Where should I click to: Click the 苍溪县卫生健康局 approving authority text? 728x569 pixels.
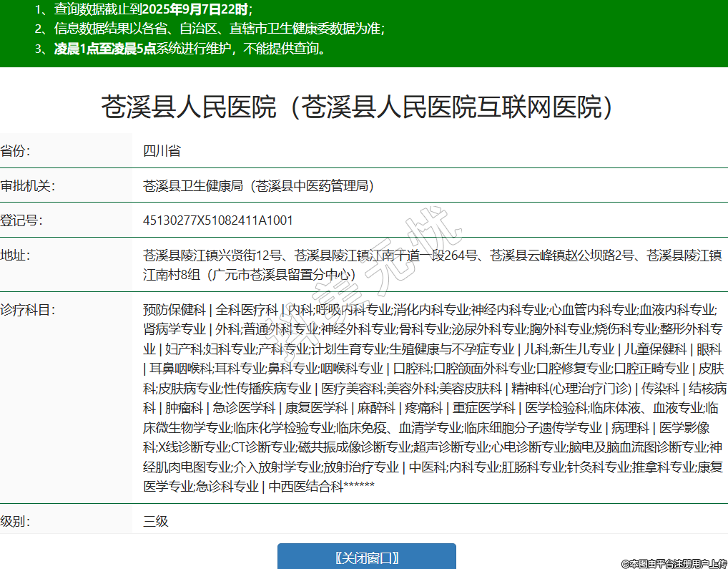coord(258,186)
